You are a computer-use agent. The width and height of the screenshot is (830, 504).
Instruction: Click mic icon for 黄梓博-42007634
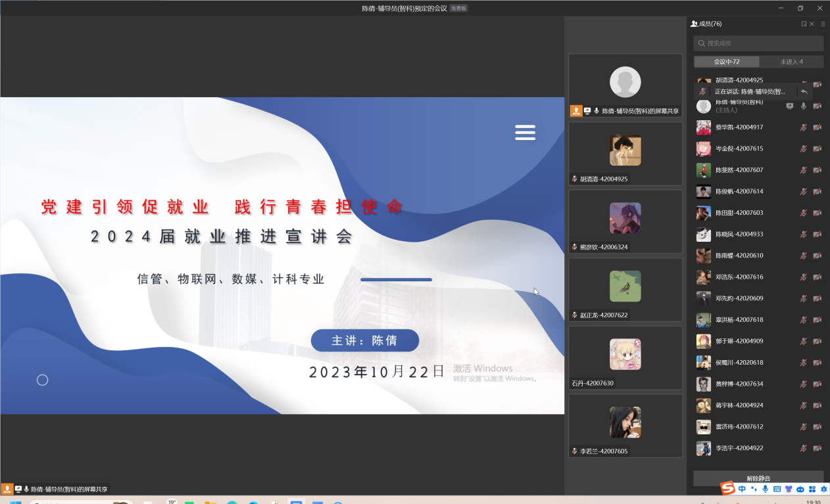[x=803, y=384]
